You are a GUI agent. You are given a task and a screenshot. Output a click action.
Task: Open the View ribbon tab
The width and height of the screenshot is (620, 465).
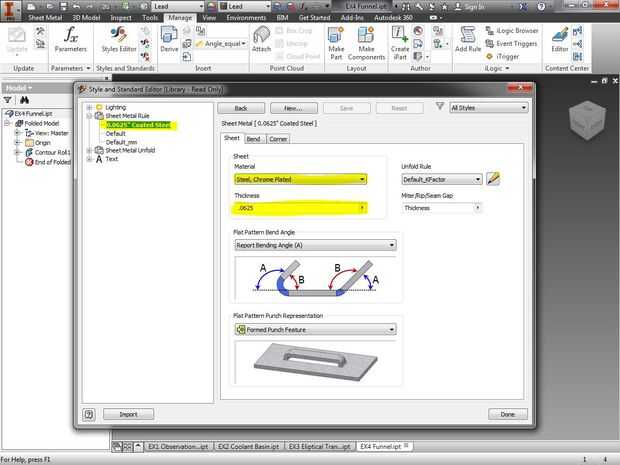pyautogui.click(x=209, y=17)
